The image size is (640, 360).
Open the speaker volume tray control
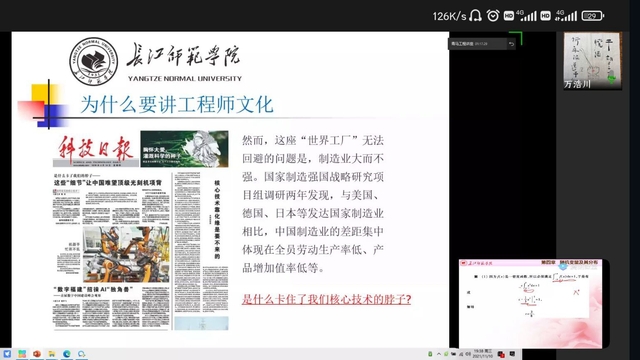click(468, 354)
